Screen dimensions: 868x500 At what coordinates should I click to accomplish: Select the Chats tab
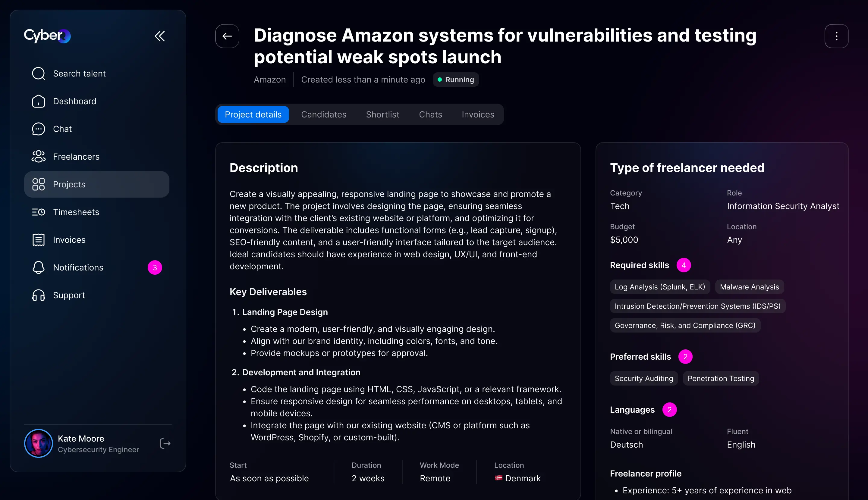pos(430,114)
